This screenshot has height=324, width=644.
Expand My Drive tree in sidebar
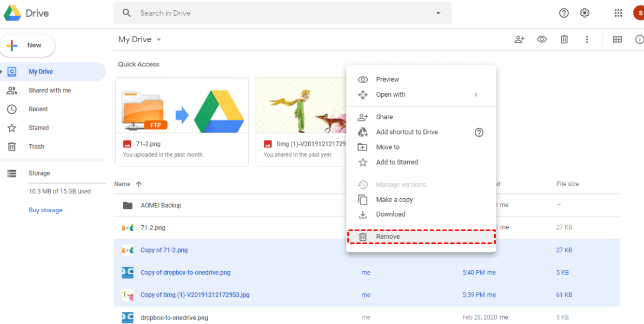point(2,72)
